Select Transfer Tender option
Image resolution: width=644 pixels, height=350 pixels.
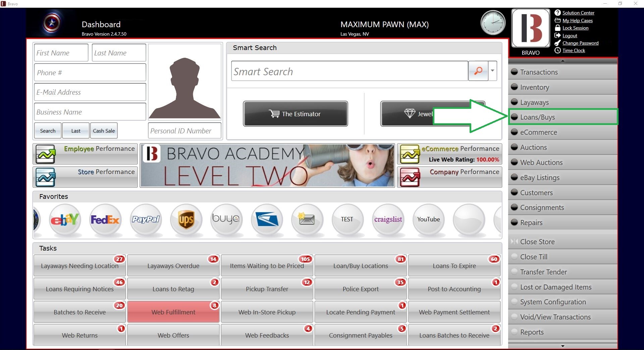click(x=563, y=272)
